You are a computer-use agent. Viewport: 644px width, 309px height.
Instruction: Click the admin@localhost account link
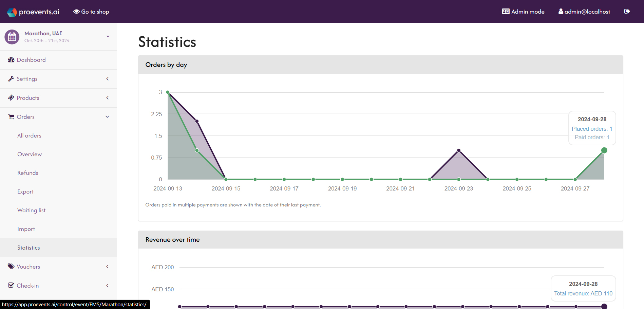(584, 11)
